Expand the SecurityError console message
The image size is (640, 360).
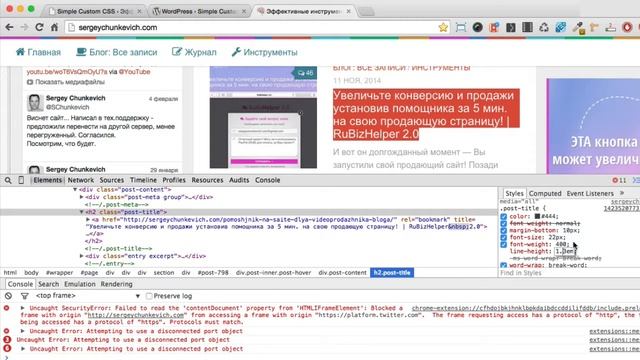pyautogui.click(x=23, y=308)
